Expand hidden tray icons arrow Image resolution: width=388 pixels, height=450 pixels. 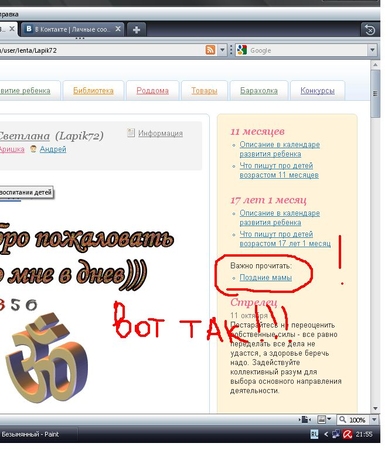(326, 434)
